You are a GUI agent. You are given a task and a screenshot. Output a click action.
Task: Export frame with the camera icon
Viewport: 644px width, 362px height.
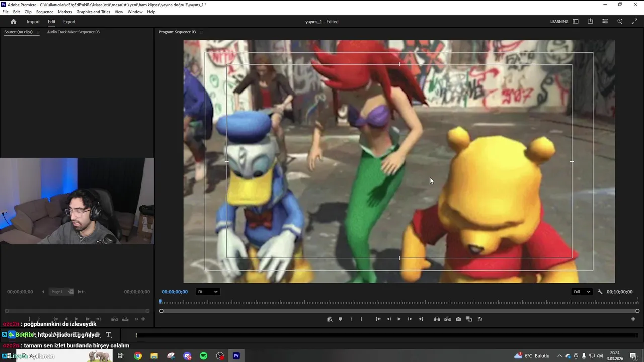pyautogui.click(x=458, y=319)
